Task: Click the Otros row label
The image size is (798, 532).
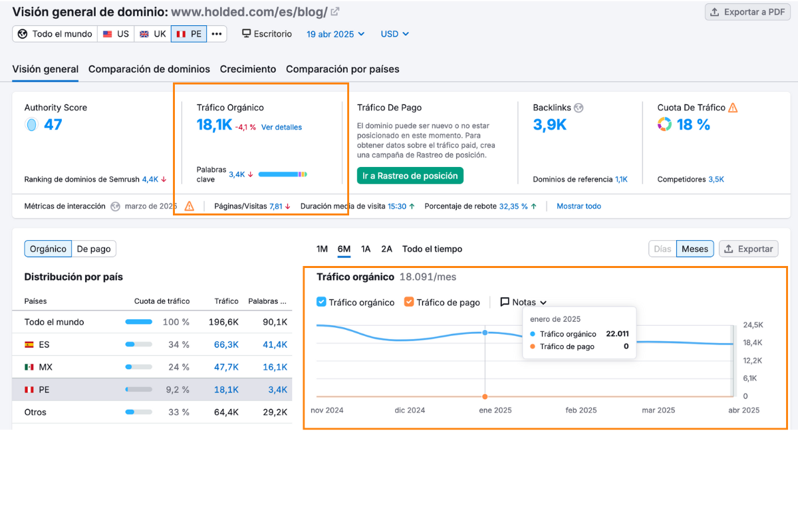Action: 35,412
